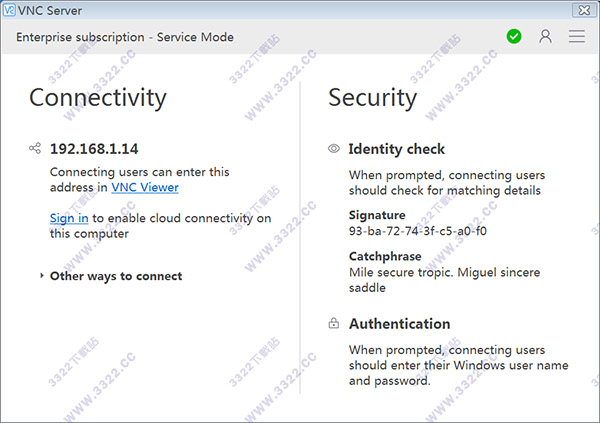Click the VNC Server logo in title bar
The image size is (600, 423).
point(8,10)
